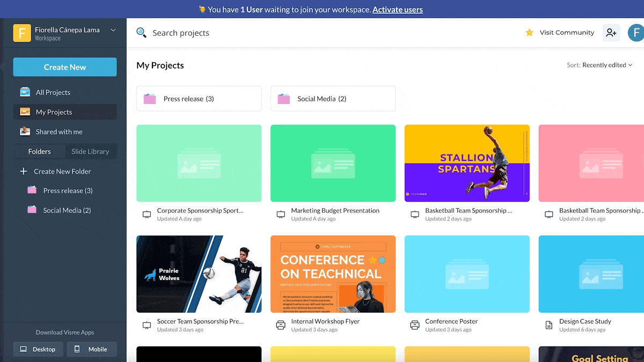Click the Mobile app download icon
644x362 pixels.
pos(78,349)
